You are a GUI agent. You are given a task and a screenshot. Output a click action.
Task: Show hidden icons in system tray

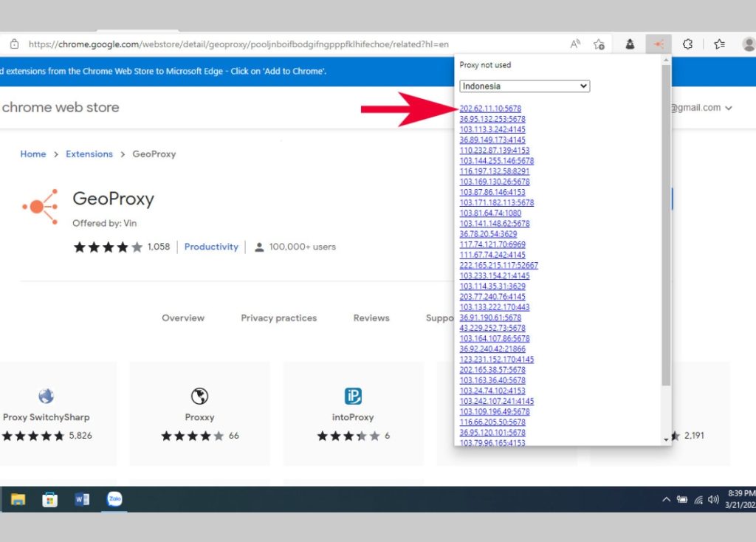pyautogui.click(x=667, y=499)
